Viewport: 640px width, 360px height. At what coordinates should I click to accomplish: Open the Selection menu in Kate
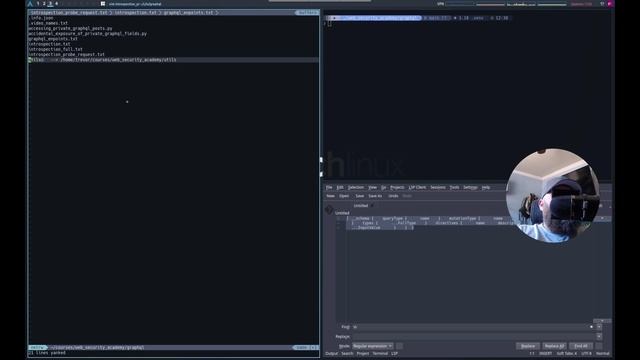tap(356, 187)
